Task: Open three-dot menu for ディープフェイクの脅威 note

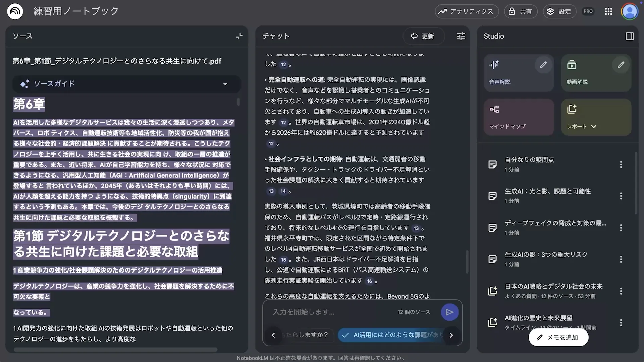Action: (621, 227)
